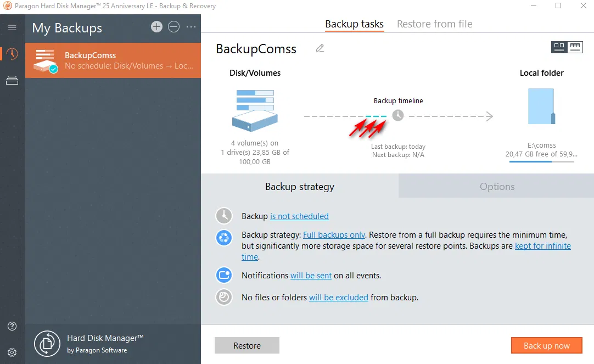Click the backup strategy recycle icon
This screenshot has height=364, width=594.
tap(224, 238)
